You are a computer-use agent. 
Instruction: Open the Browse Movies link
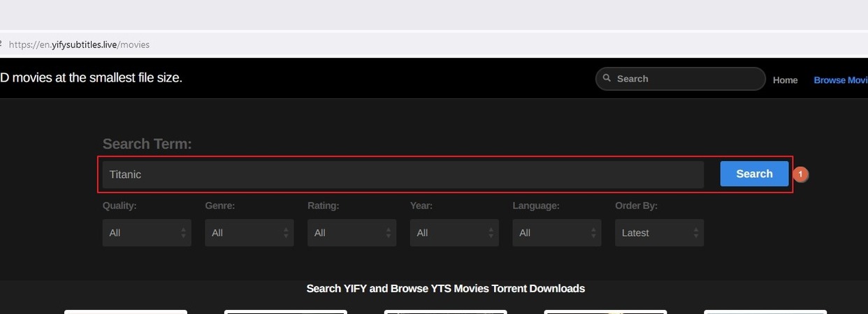point(840,80)
